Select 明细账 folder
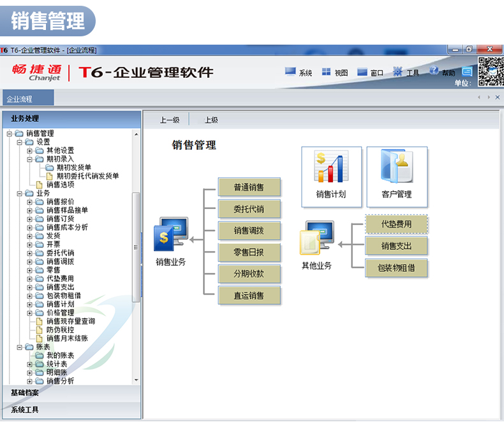The image size is (504, 429). [x=57, y=372]
